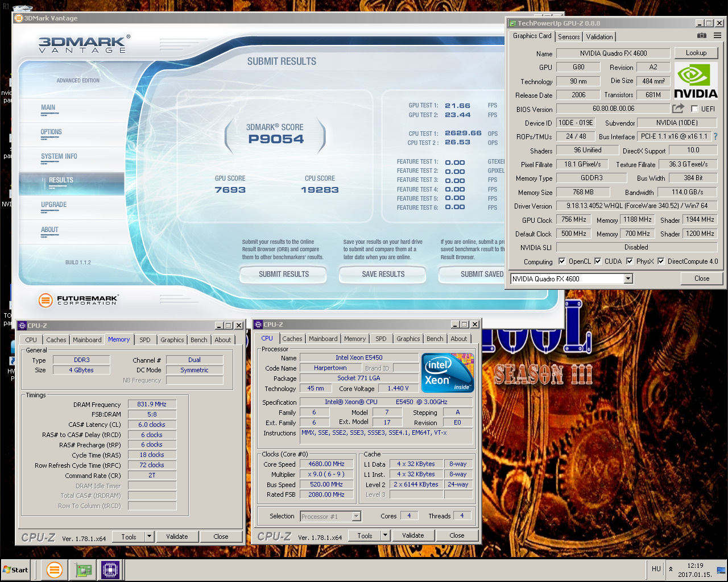Click the Driver Version field in GPU-Z

636,206
